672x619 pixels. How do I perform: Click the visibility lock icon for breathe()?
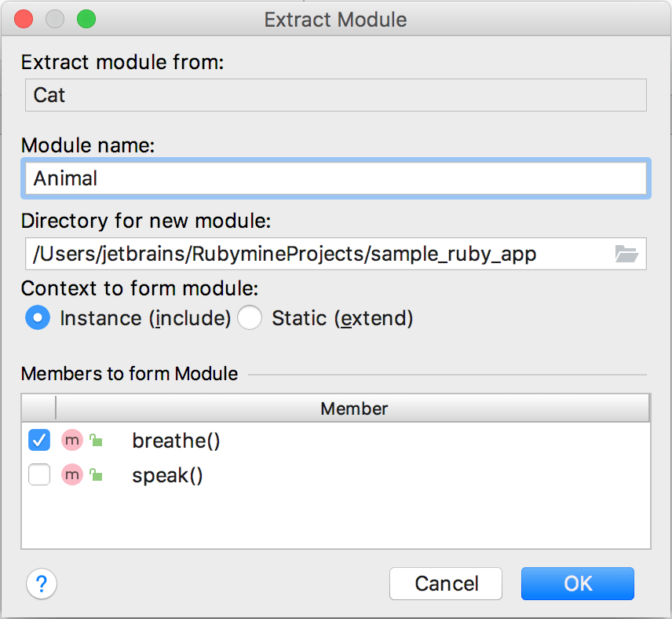(x=96, y=440)
